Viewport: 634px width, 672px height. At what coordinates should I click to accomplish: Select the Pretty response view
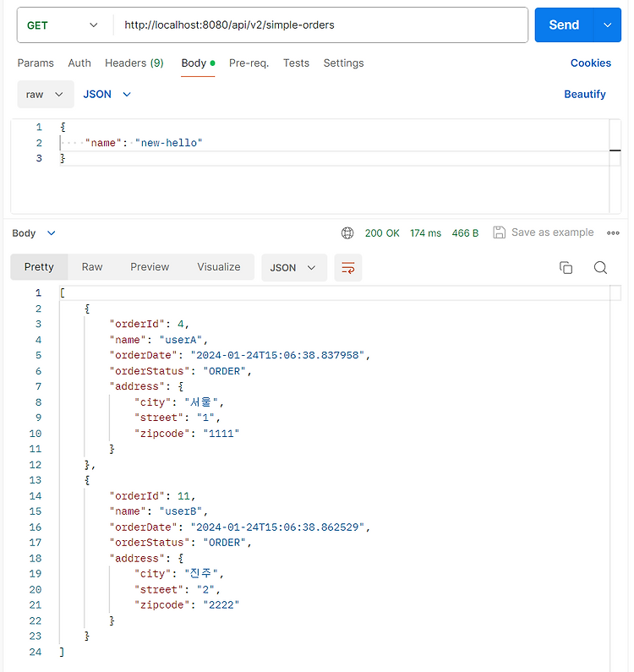coord(39,267)
